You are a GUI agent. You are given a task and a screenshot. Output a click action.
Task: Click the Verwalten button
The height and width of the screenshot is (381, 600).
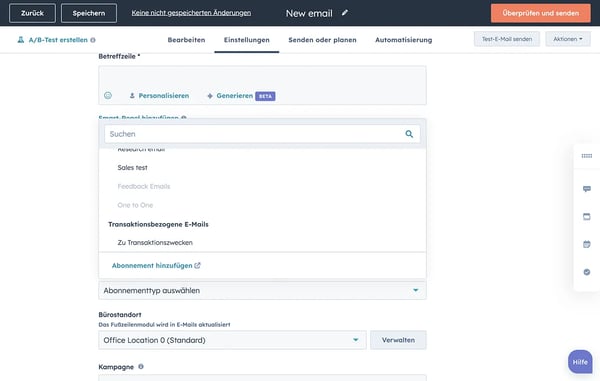[x=398, y=340]
